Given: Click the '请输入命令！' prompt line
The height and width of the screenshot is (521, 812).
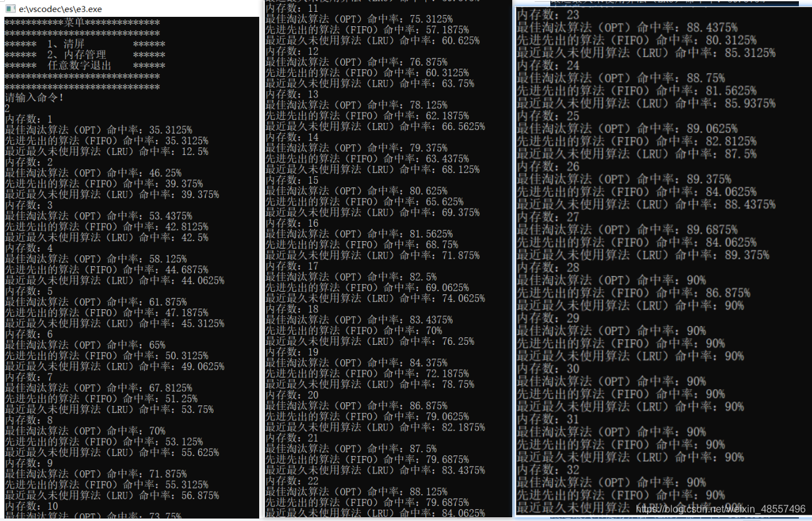Looking at the screenshot, I should 35,98.
